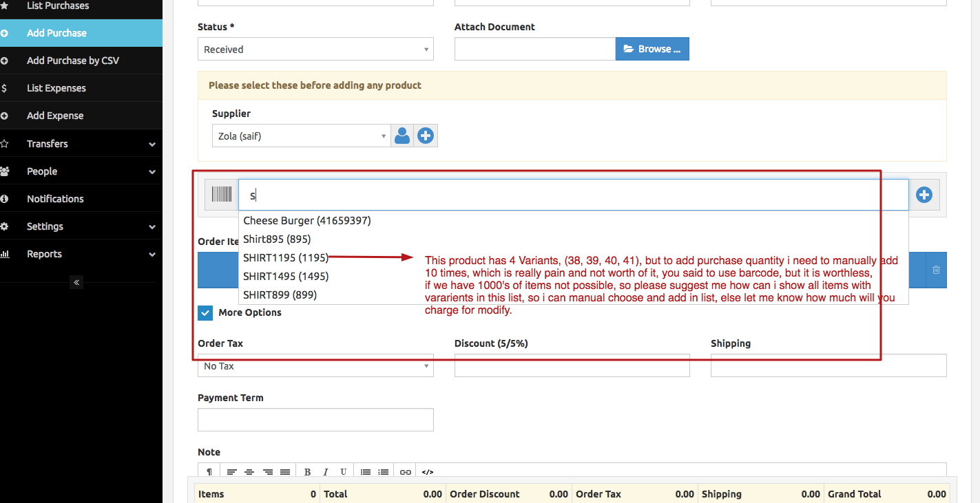
Task: Expand the Transfers submenu
Action: pyautogui.click(x=81, y=144)
